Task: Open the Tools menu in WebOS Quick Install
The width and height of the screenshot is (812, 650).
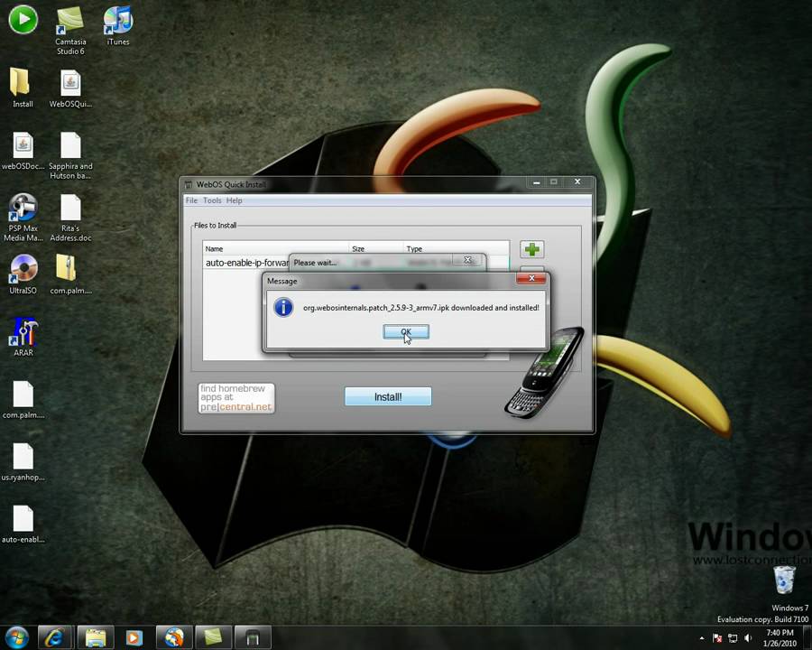Action: click(212, 200)
